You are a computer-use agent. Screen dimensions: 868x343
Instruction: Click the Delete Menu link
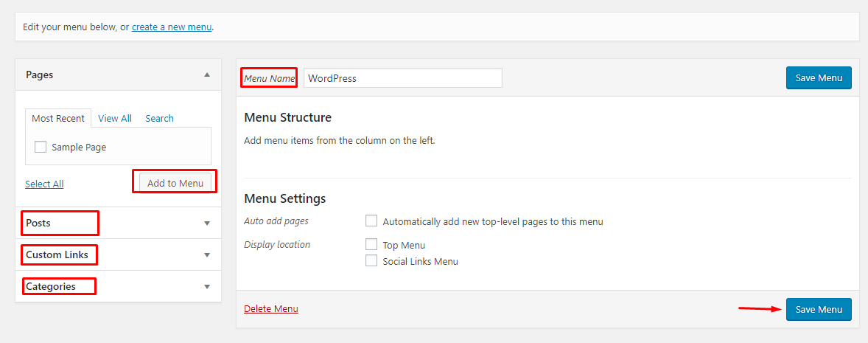point(271,308)
